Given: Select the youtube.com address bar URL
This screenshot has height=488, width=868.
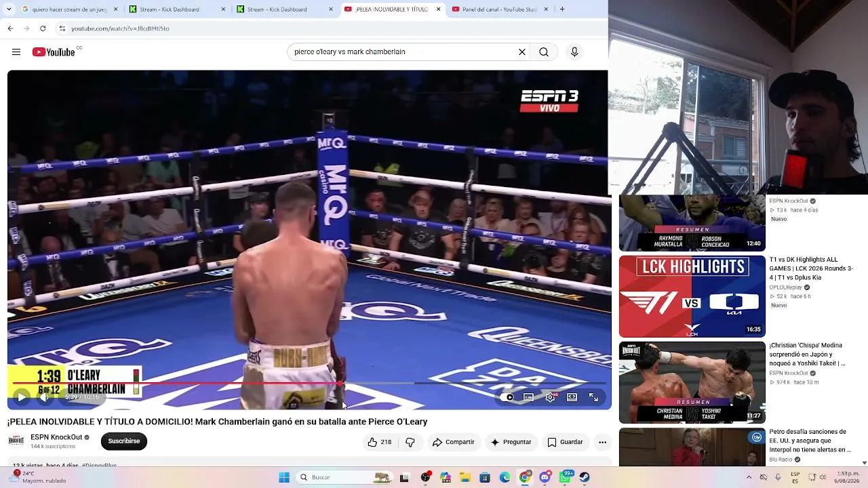Looking at the screenshot, I should (x=120, y=28).
